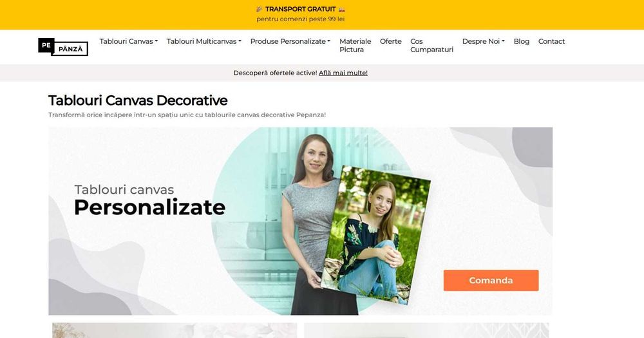
Task: Open the Oferte menu item
Action: 391,41
